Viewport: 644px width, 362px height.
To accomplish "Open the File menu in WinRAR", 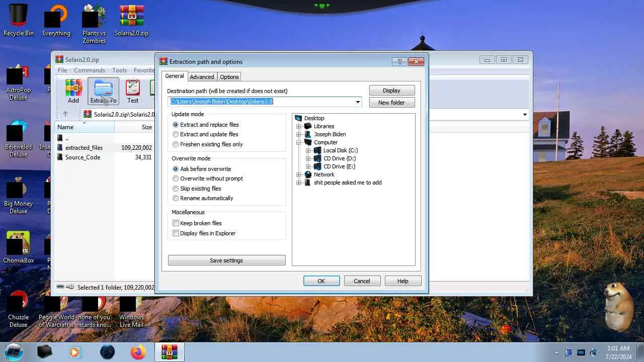I will point(62,70).
